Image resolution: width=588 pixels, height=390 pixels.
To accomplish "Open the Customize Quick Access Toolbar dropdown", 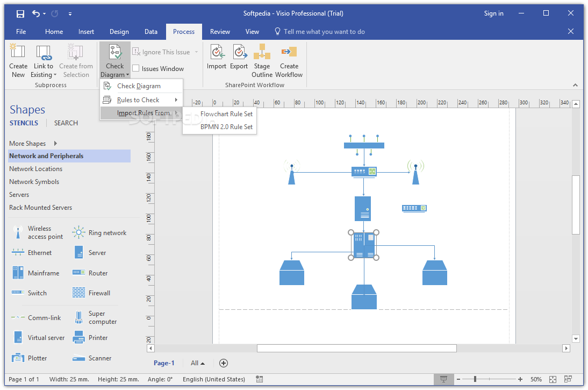I will coord(70,14).
